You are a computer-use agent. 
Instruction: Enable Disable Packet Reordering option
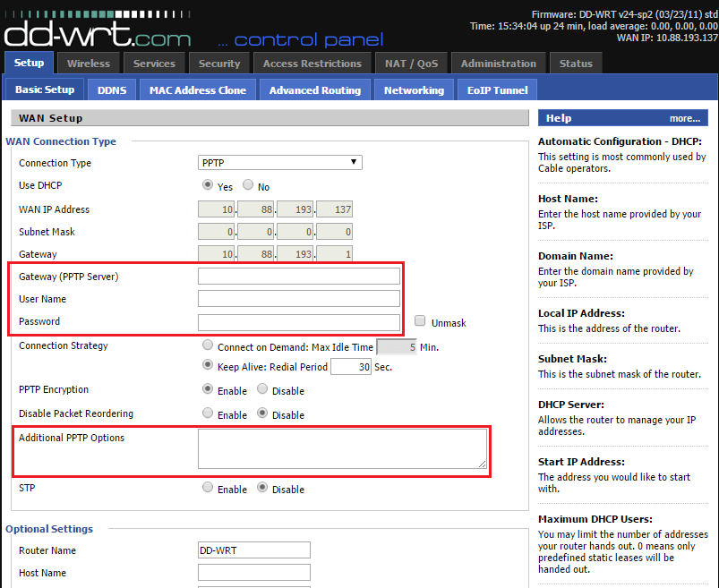(x=208, y=413)
